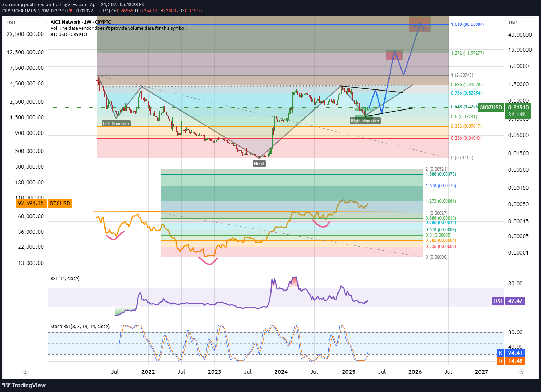541x392 pixels.
Task: Select the AIOZ Network · 1W · CRYPTO title
Action: [x=81, y=22]
